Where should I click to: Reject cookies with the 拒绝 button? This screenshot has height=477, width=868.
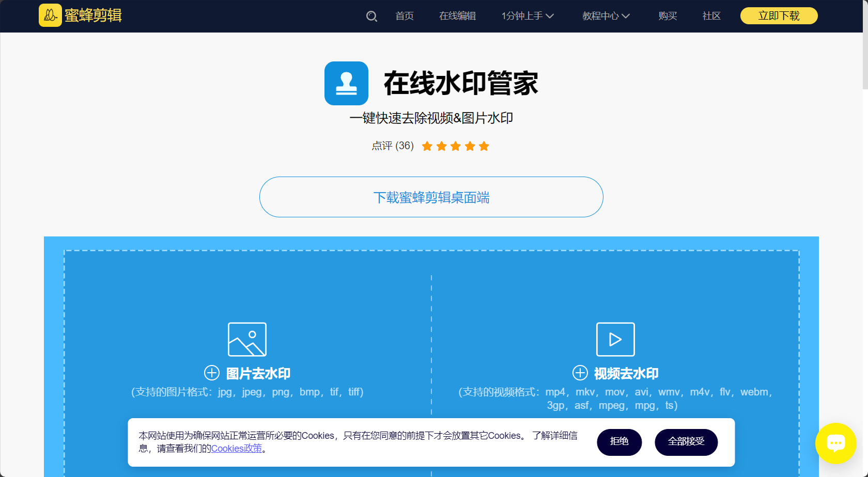click(619, 442)
